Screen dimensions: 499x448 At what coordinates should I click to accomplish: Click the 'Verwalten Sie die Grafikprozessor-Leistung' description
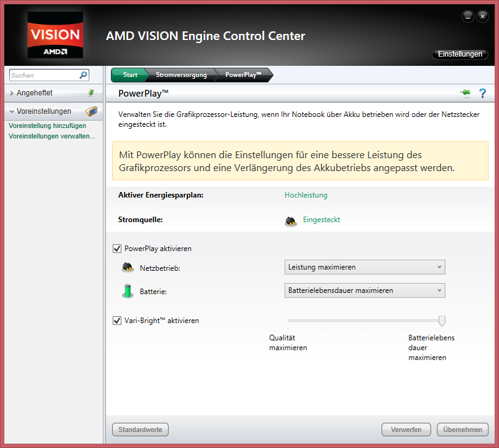[x=299, y=119]
